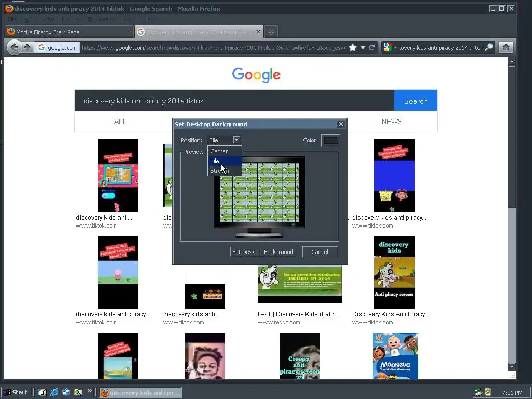Click the scrollbar down arrow
The width and height of the screenshot is (532, 399).
(x=512, y=367)
